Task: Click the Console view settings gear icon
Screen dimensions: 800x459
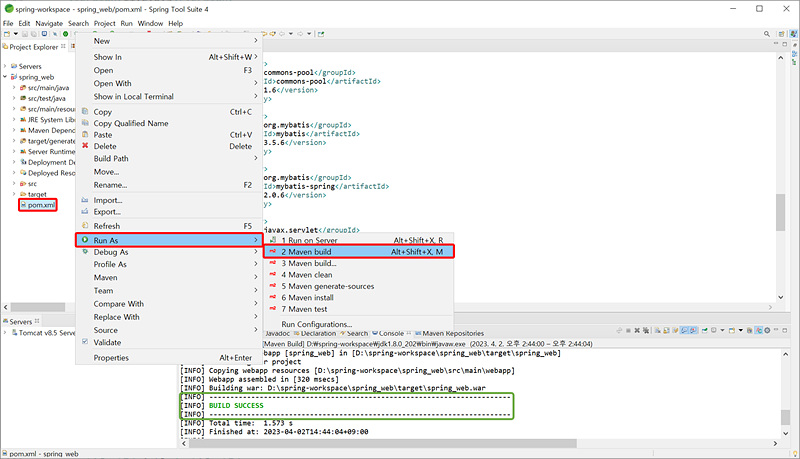Action: [x=767, y=330]
